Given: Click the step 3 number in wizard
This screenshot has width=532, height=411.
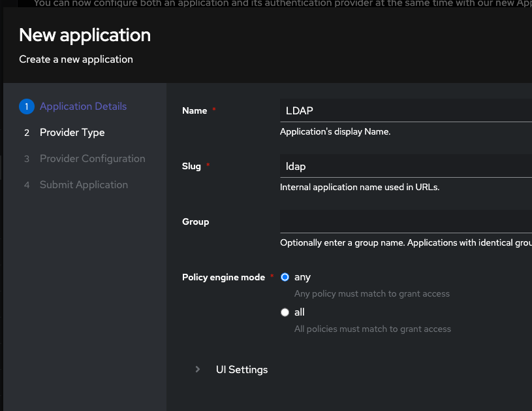Looking at the screenshot, I should (27, 159).
